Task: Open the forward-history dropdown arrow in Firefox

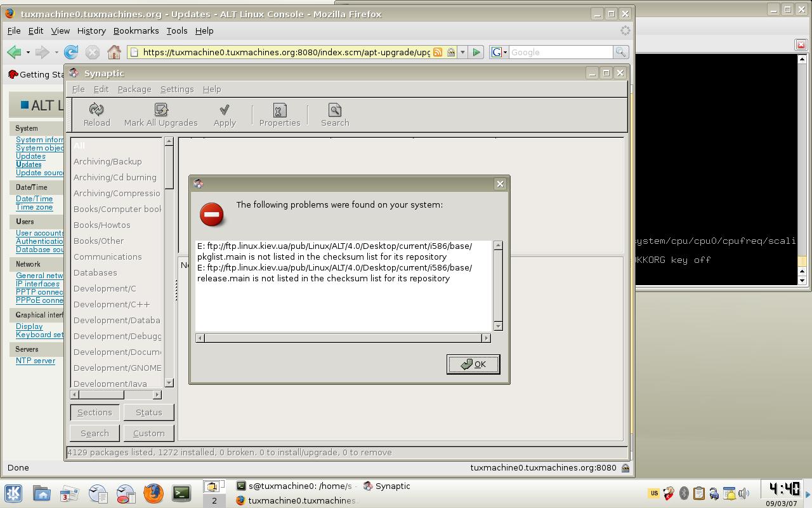Action: (56, 52)
